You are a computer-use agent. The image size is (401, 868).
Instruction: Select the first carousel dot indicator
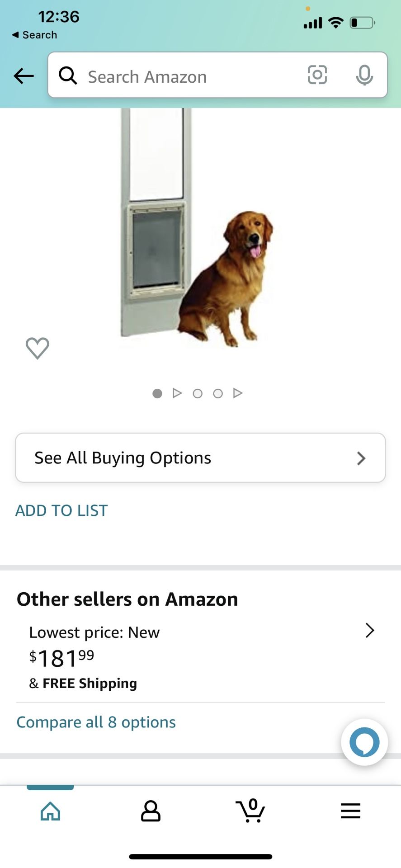157,393
